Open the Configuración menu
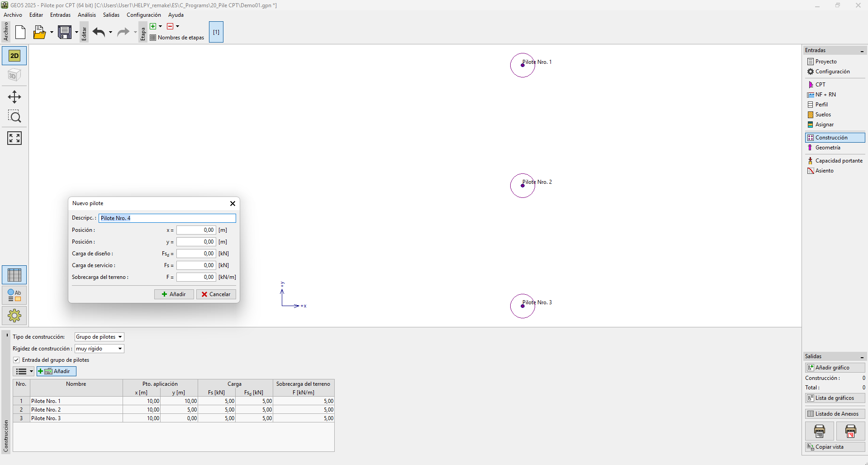The height and width of the screenshot is (465, 868). coord(143,15)
